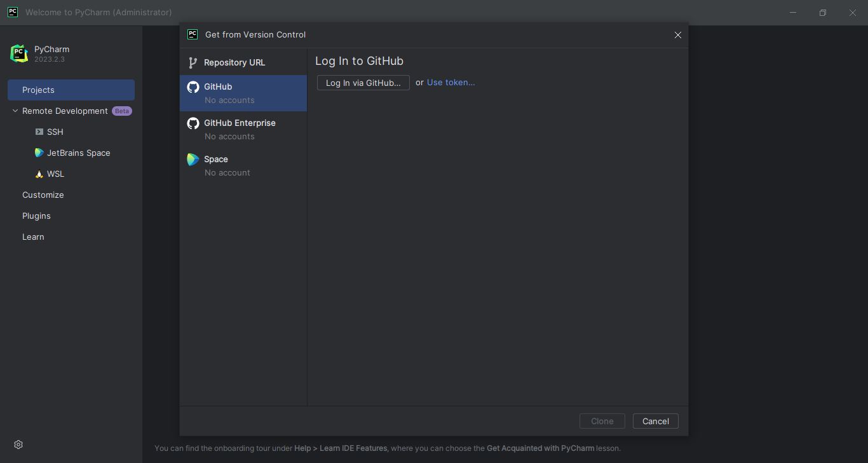This screenshot has height=463, width=868.
Task: Click the Cancel button
Action: pyautogui.click(x=656, y=421)
